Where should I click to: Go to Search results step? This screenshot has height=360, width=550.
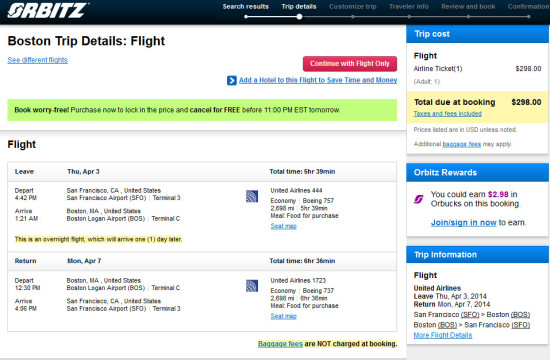[x=246, y=7]
